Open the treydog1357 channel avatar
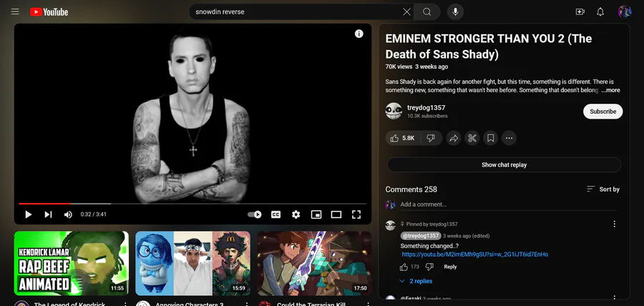Viewport: 644px width, 306px height. 394,111
